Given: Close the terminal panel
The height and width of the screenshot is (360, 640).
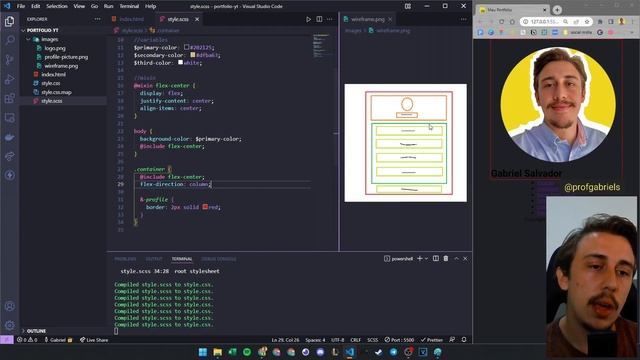Looking at the screenshot, I should tap(465, 259).
